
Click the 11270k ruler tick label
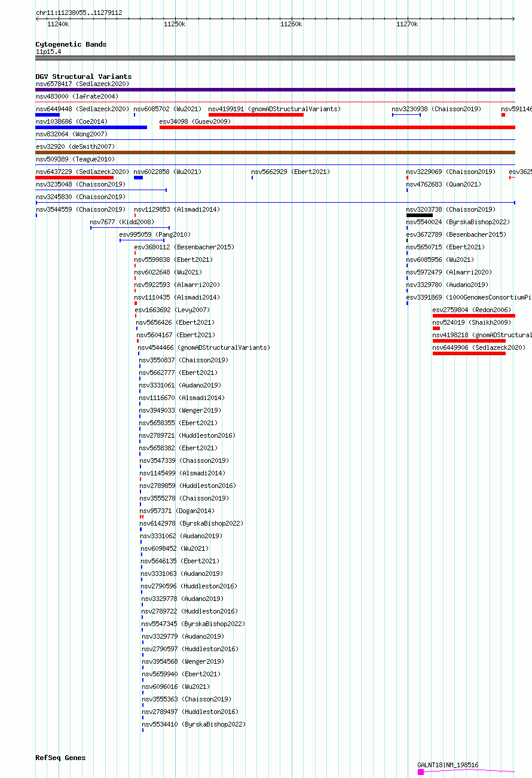click(x=407, y=24)
